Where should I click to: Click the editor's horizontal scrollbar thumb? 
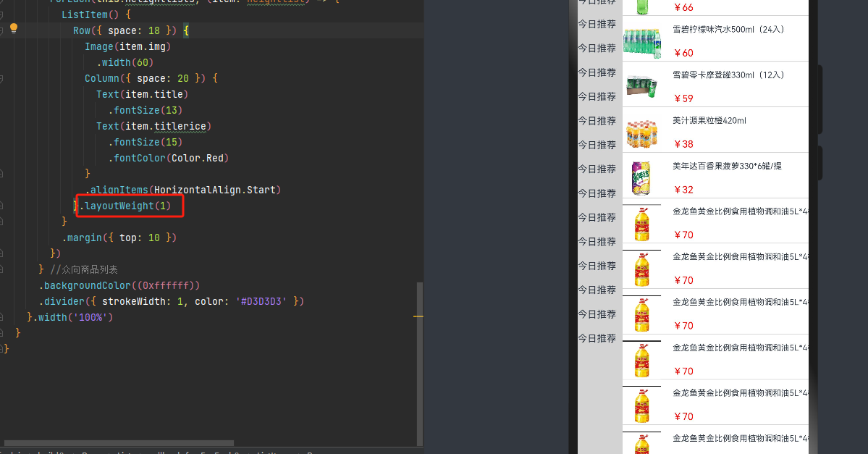pyautogui.click(x=119, y=442)
